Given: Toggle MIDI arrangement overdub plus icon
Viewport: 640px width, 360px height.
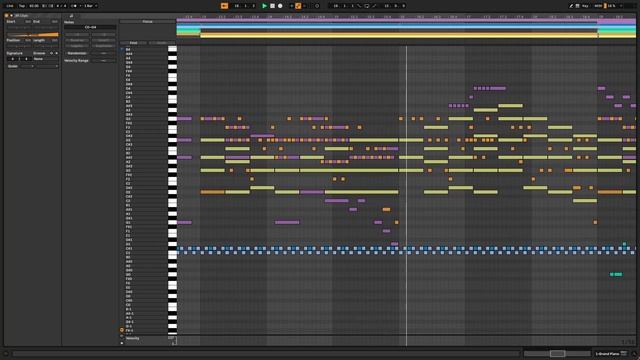Looking at the screenshot, I should click(x=291, y=6).
